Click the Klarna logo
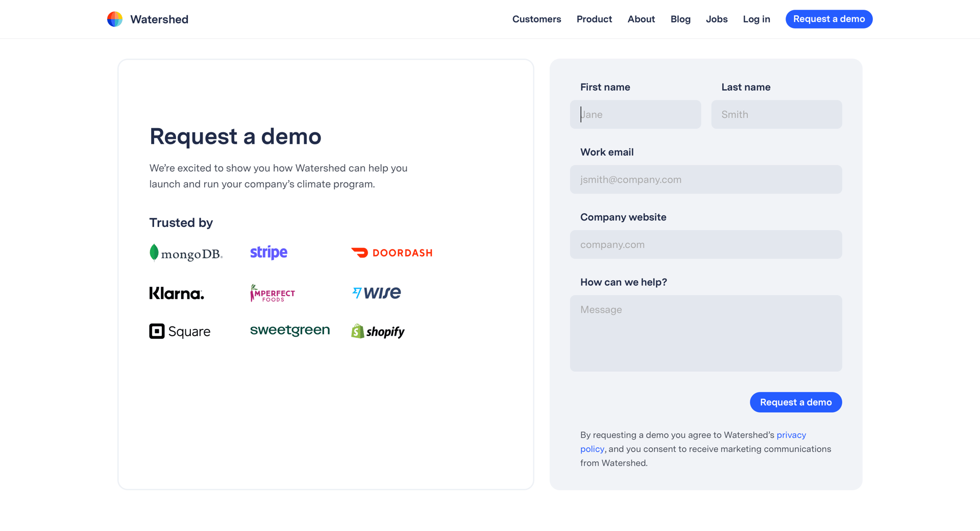 point(176,293)
